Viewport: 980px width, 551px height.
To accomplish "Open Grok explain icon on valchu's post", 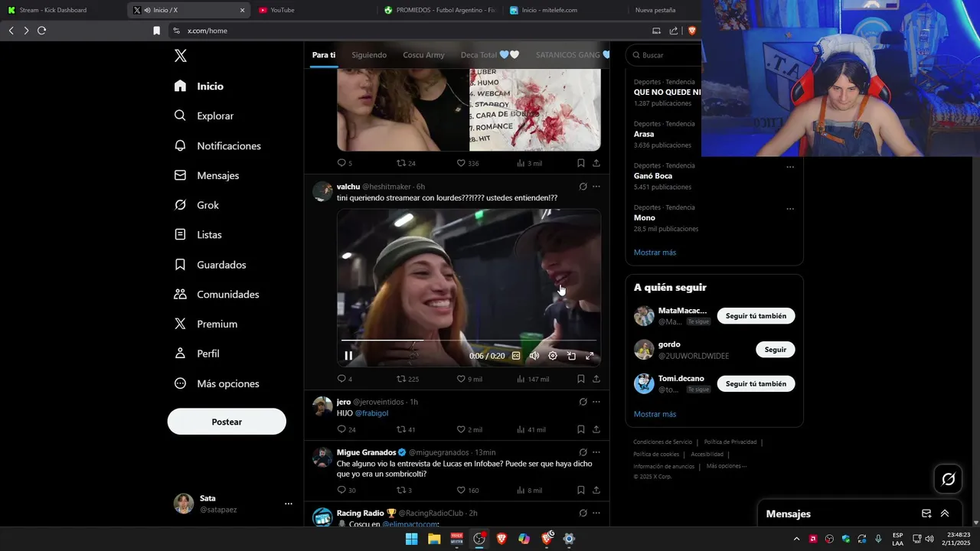I will pyautogui.click(x=583, y=187).
